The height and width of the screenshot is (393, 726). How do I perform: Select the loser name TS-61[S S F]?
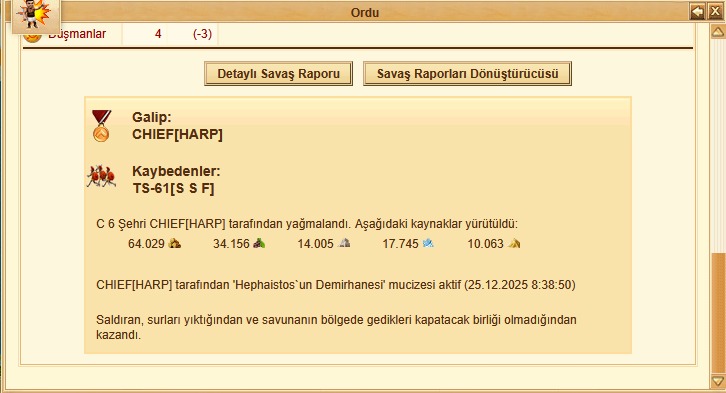point(173,188)
